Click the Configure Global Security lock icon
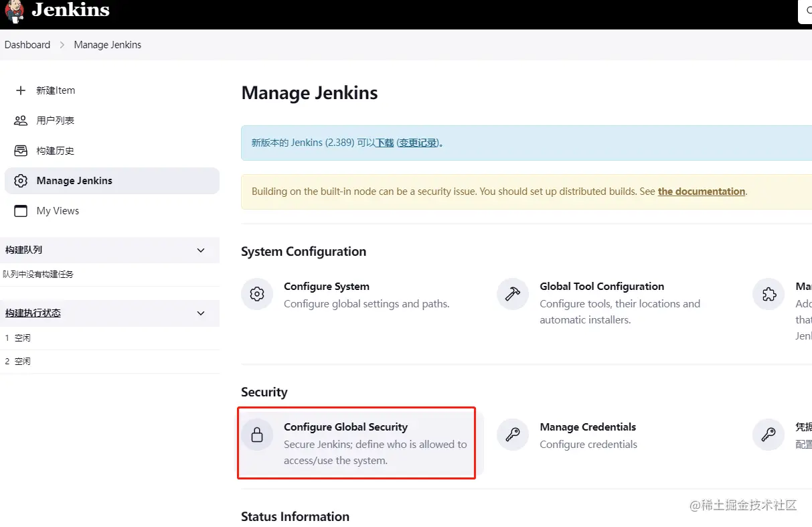This screenshot has height=527, width=812. coord(257,435)
